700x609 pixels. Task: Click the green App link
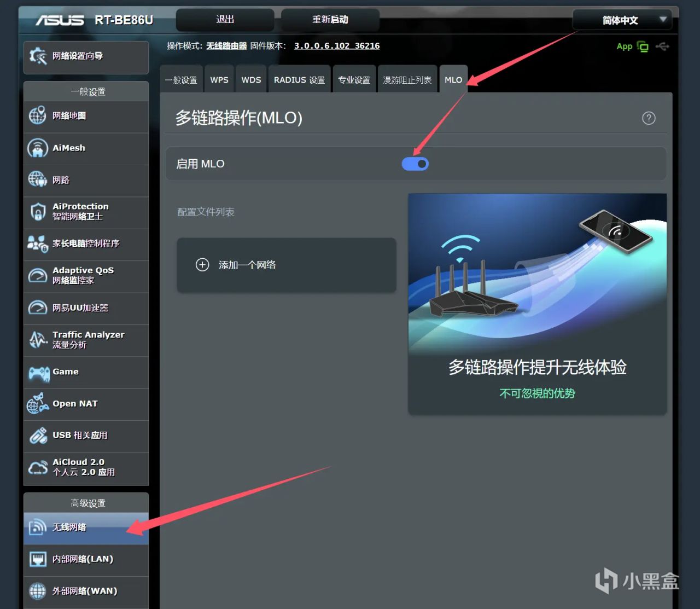click(x=624, y=47)
